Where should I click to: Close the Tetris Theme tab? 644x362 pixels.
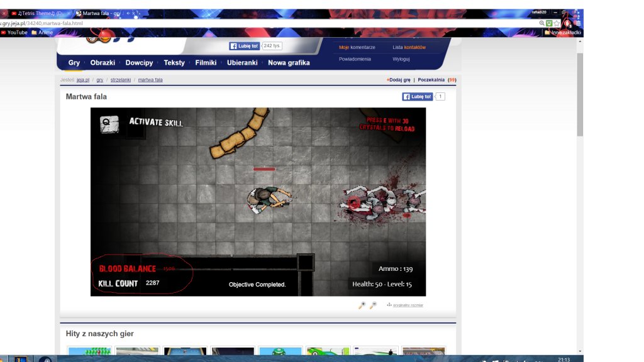pos(69,14)
